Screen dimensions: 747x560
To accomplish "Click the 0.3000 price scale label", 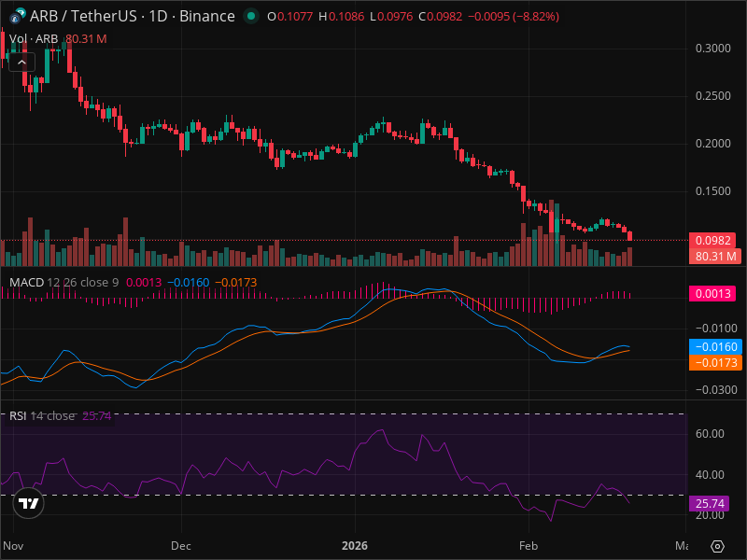I will [712, 49].
